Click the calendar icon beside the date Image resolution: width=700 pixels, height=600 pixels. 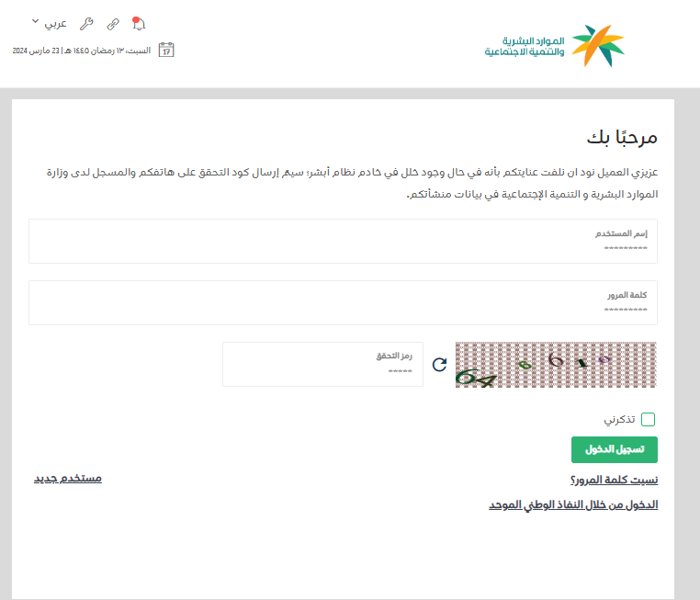[x=166, y=51]
